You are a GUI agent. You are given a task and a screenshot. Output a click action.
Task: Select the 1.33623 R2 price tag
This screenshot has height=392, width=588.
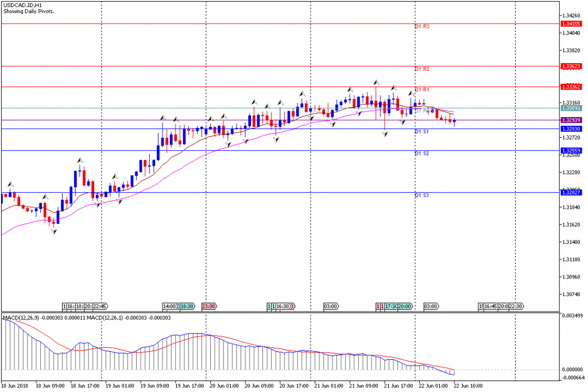coord(571,67)
